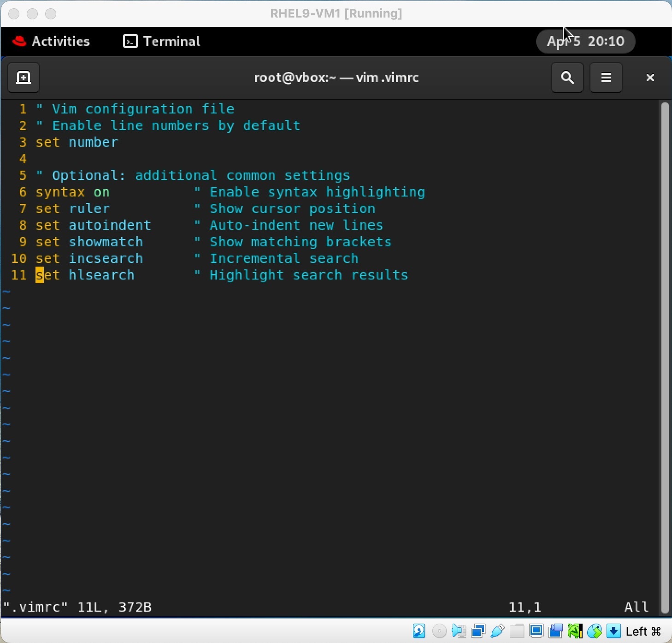This screenshot has height=643, width=672.
Task: Click the highlighted cursor on line 11
Action: click(x=40, y=275)
